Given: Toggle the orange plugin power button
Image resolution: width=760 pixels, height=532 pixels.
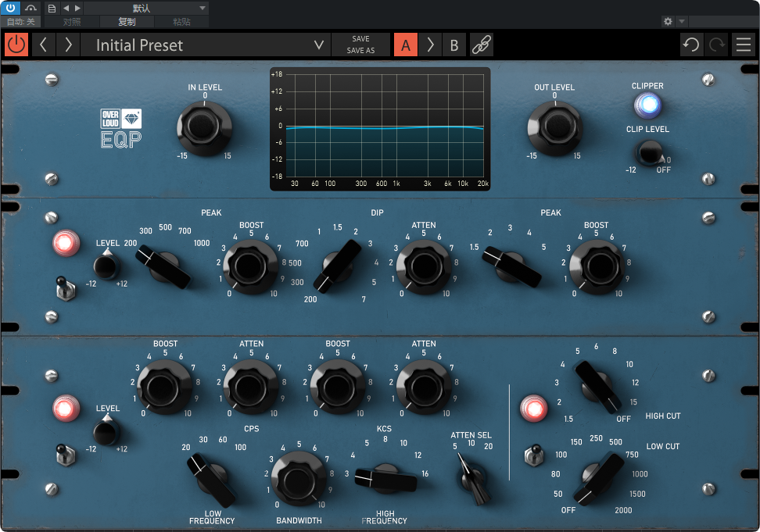Looking at the screenshot, I should 16,45.
